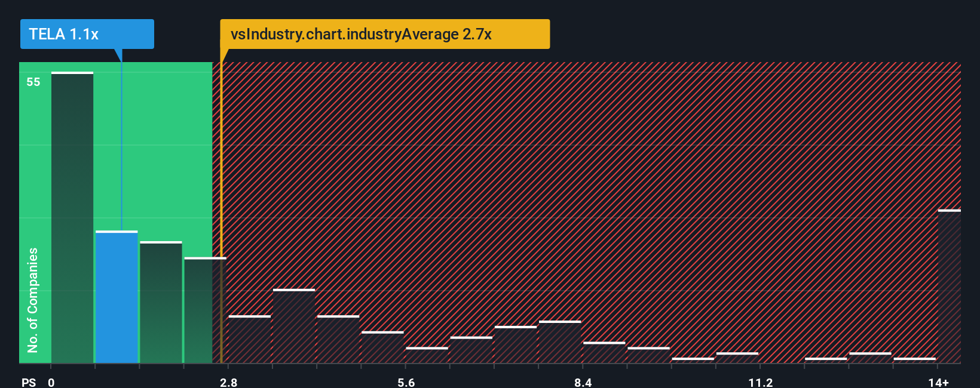
Task: Click the TELA 1.1x label tag
Action: tap(87, 34)
